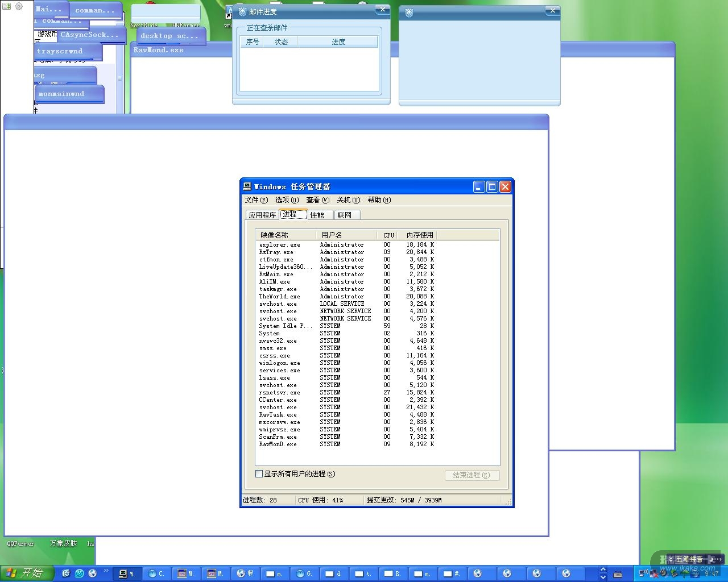Open the 文件(F) menu in Task Manager
Viewport: 728px width, 582px height.
pos(256,200)
